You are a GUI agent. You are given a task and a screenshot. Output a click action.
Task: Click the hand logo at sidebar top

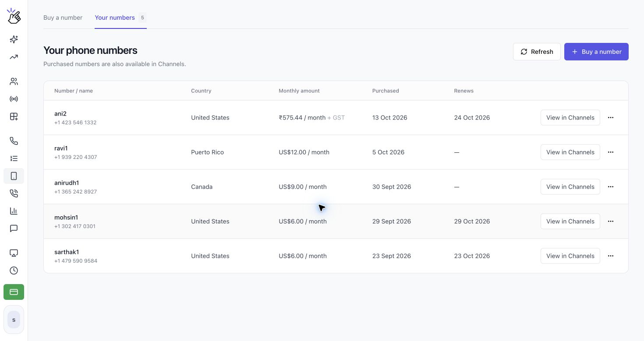pos(14,16)
